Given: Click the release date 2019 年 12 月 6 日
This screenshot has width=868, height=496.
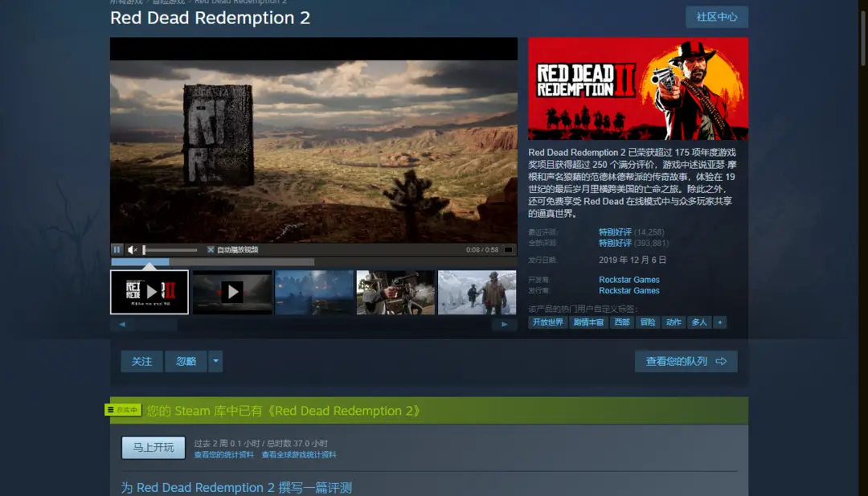Looking at the screenshot, I should 633,260.
